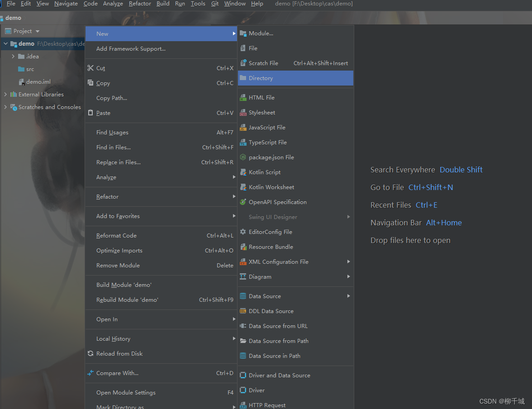Click the package.json File icon

(243, 157)
